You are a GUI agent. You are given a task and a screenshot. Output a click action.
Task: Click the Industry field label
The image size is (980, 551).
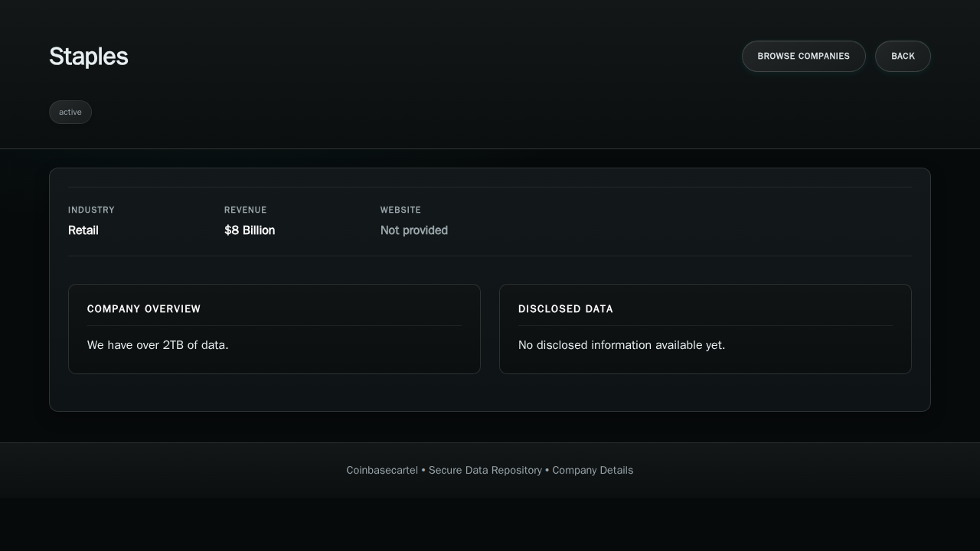pyautogui.click(x=91, y=210)
